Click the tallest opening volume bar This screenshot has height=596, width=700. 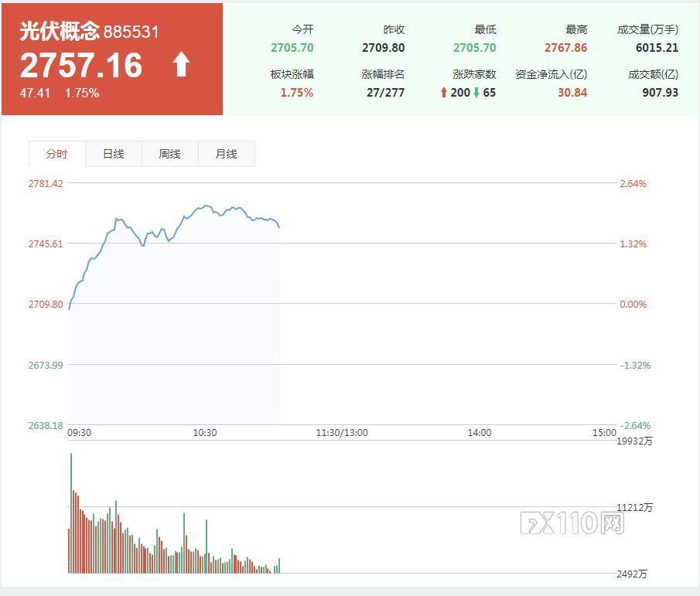click(x=71, y=513)
